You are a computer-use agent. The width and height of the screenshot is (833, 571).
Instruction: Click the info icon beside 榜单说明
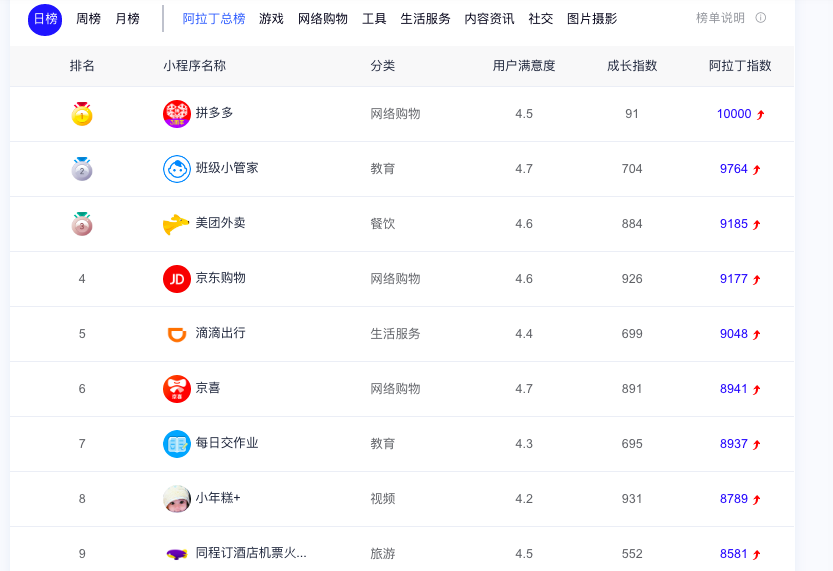click(x=761, y=18)
